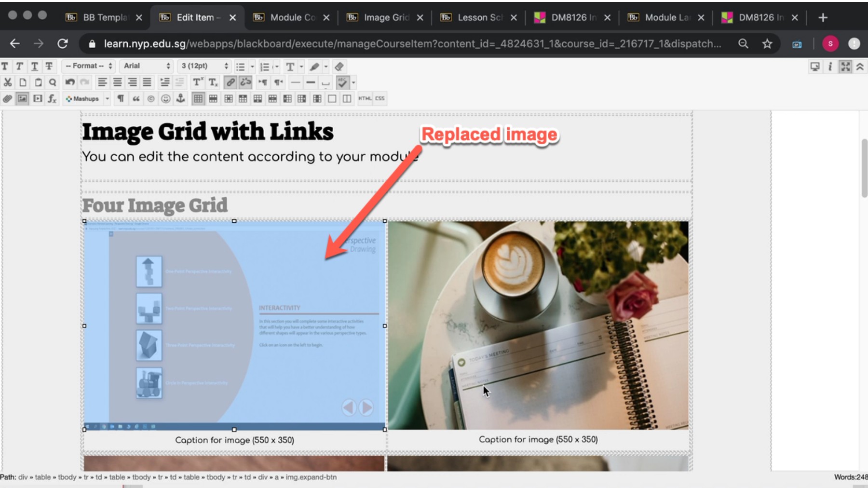Open the Arial font family dropdown

(146, 66)
